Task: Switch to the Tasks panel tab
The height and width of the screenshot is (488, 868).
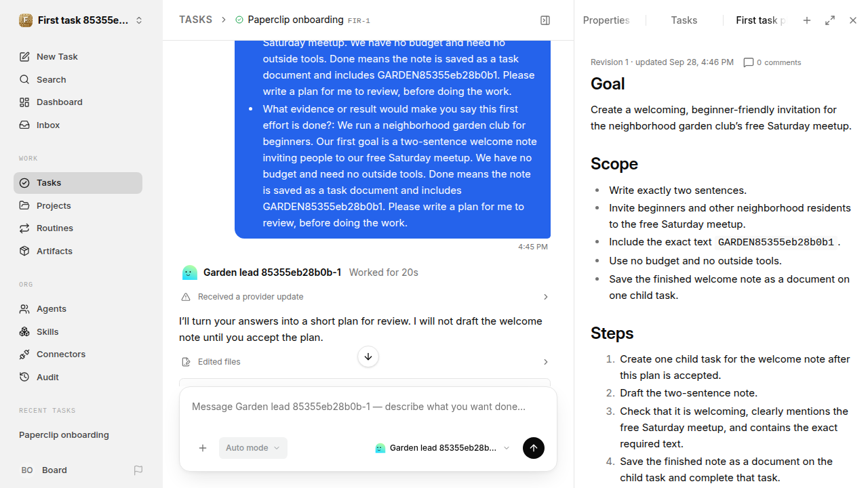Action: 684,20
